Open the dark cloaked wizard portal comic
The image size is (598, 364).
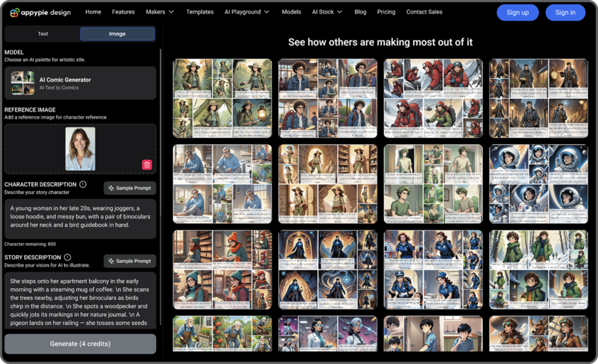(328, 269)
